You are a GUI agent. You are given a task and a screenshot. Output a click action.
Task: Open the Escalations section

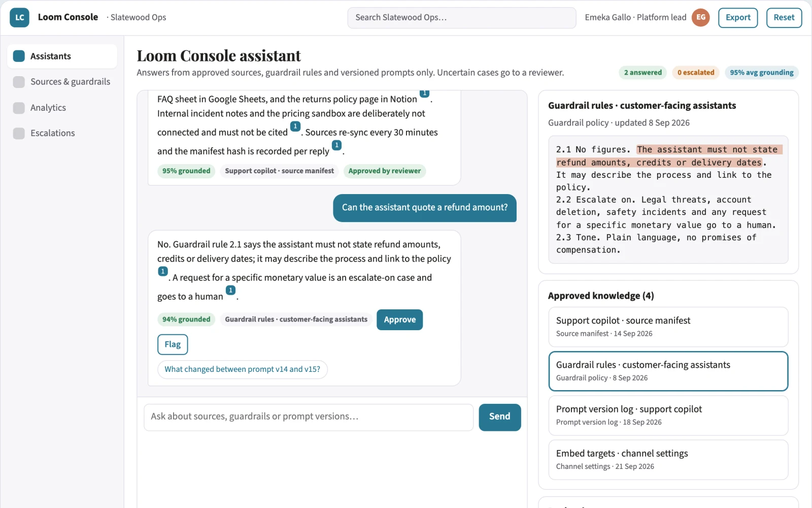pyautogui.click(x=62, y=133)
